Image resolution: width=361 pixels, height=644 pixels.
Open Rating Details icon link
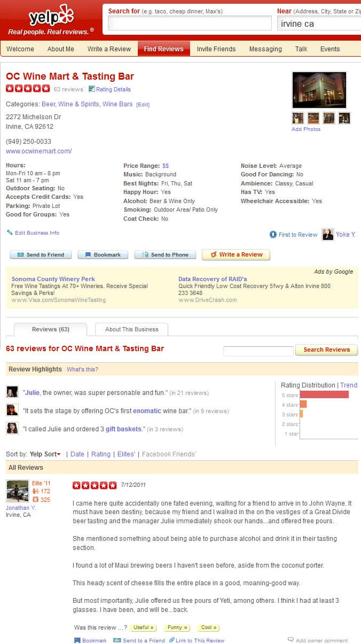[x=91, y=89]
